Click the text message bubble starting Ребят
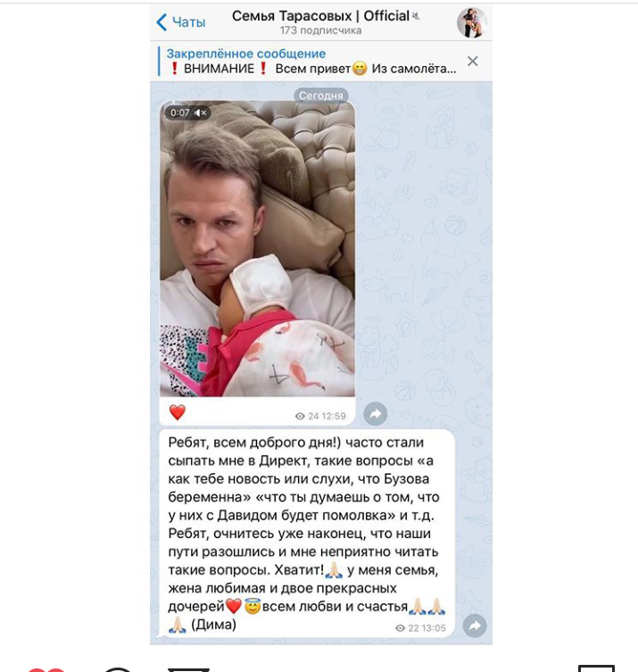 coord(307,534)
